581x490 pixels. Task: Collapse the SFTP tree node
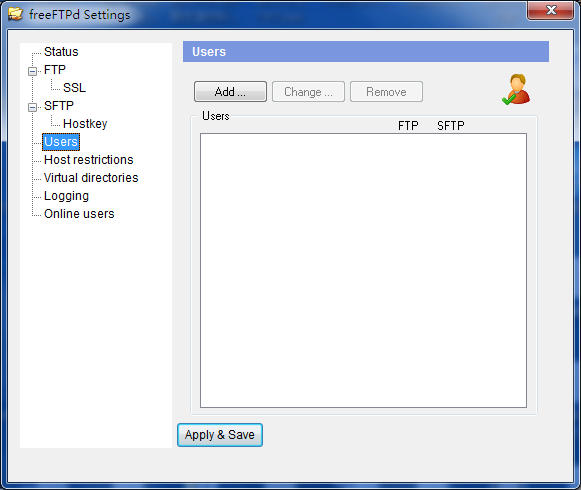(x=33, y=107)
